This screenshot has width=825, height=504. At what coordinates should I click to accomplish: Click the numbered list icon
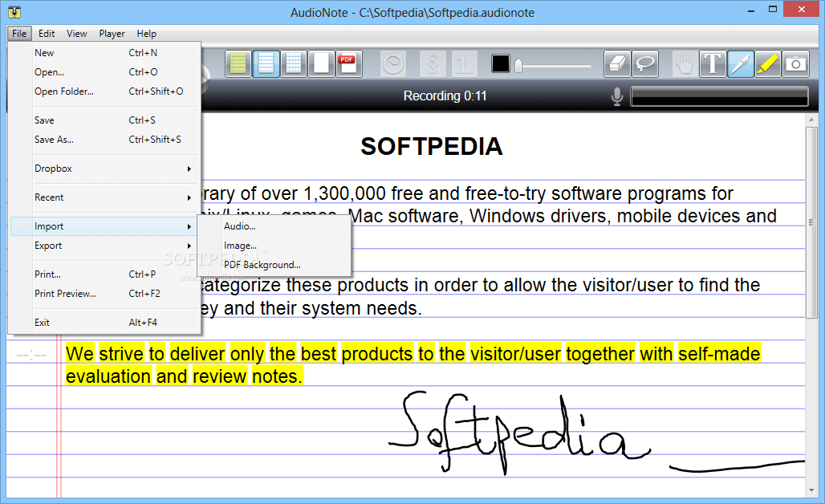coord(465,64)
